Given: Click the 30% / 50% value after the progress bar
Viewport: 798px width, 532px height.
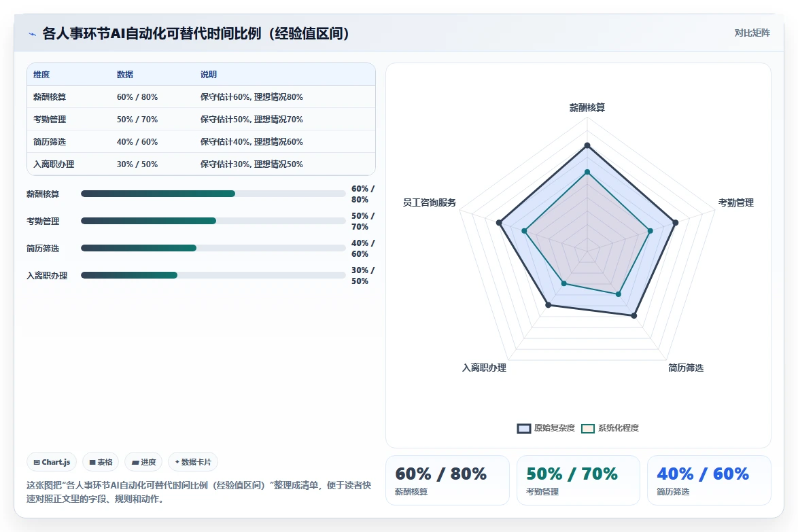Looking at the screenshot, I should 363,276.
